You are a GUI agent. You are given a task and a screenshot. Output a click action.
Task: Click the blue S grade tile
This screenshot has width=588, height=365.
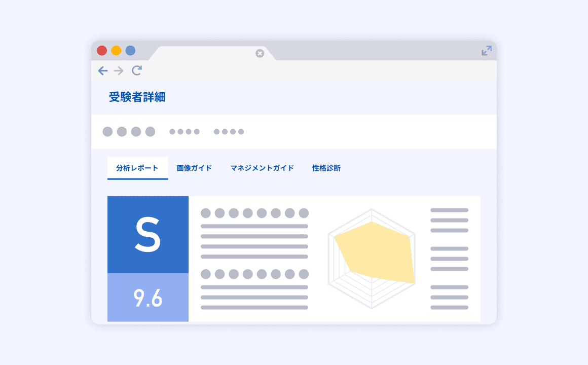click(x=148, y=235)
